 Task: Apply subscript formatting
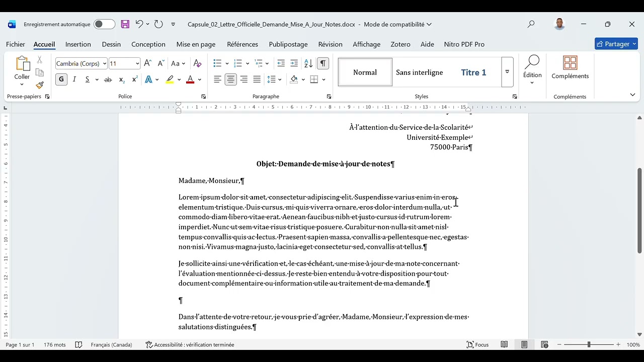(122, 79)
